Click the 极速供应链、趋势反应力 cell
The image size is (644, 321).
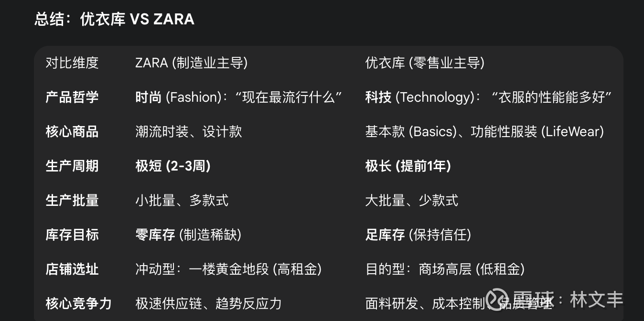coord(208,303)
